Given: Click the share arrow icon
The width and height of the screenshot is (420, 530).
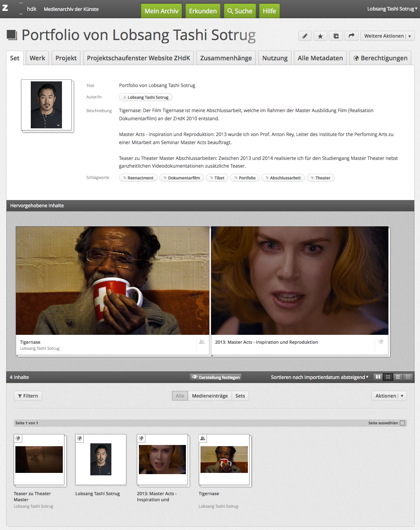Looking at the screenshot, I should [x=351, y=36].
